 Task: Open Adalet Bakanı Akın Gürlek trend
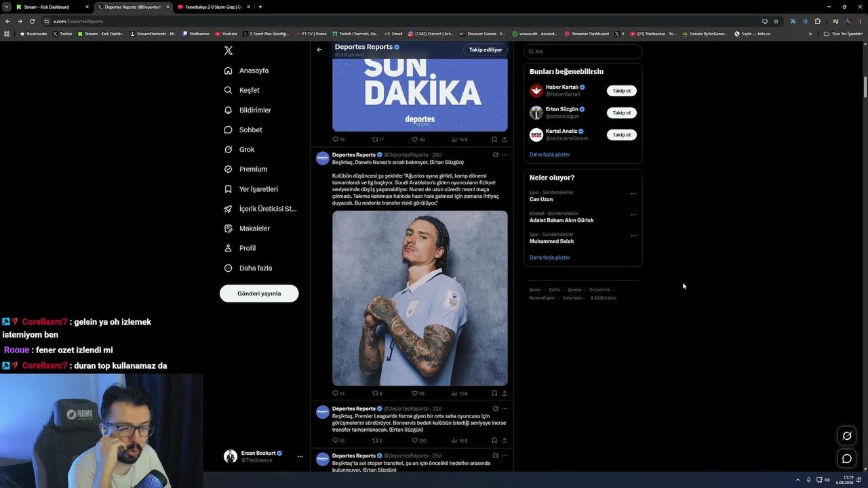pos(561,220)
